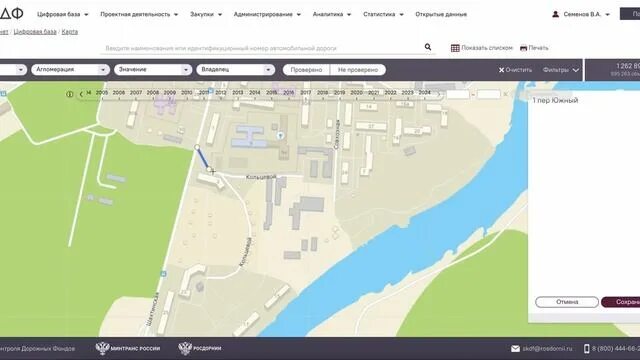Click the Минтранс России logo

[x=128, y=348]
